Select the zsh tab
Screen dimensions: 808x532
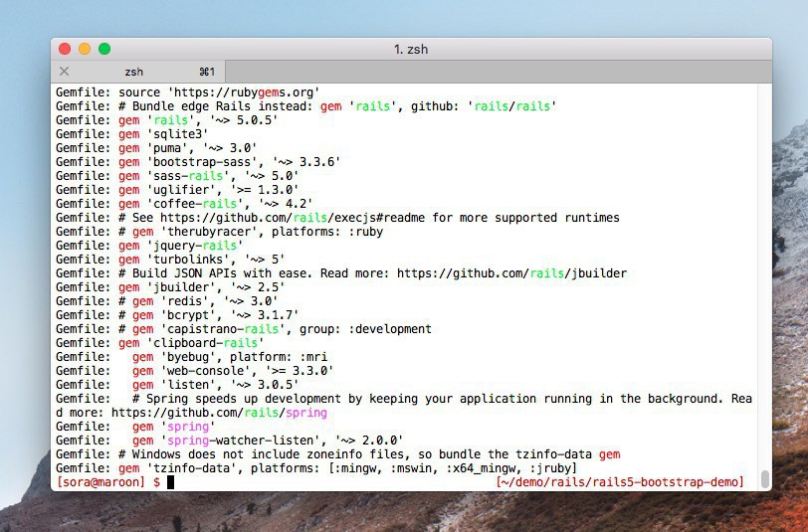(x=133, y=72)
